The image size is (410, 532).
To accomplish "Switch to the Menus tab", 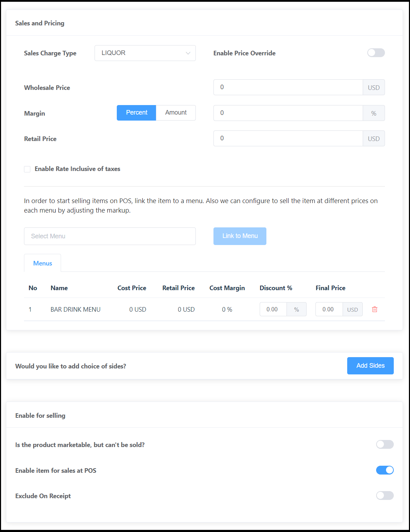I will 43,263.
